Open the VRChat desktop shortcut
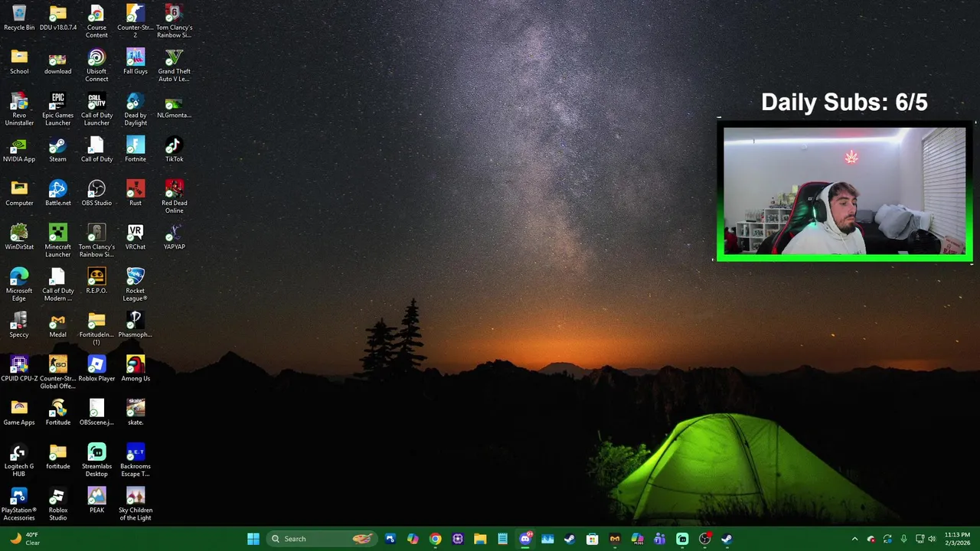The width and height of the screenshot is (980, 551). click(136, 237)
